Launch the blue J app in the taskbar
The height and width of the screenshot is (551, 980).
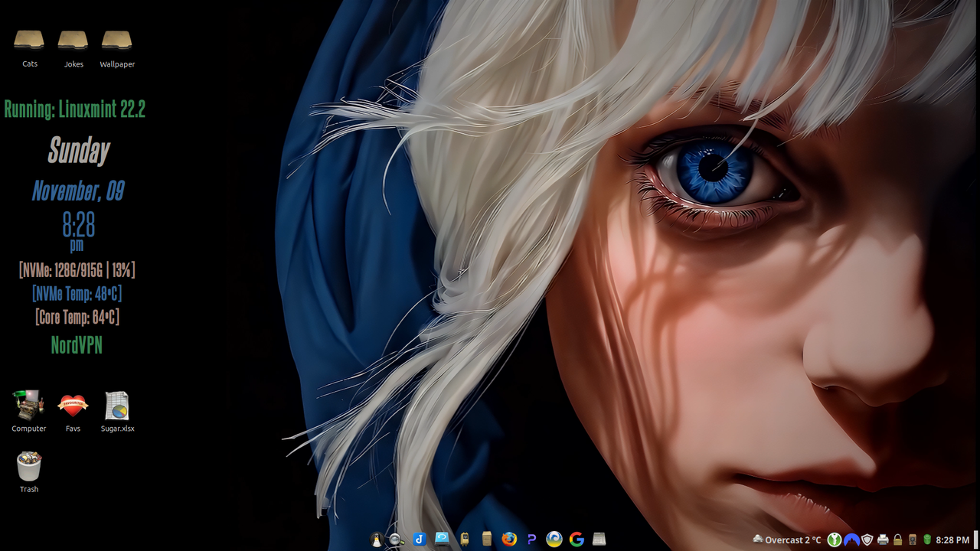click(x=419, y=539)
